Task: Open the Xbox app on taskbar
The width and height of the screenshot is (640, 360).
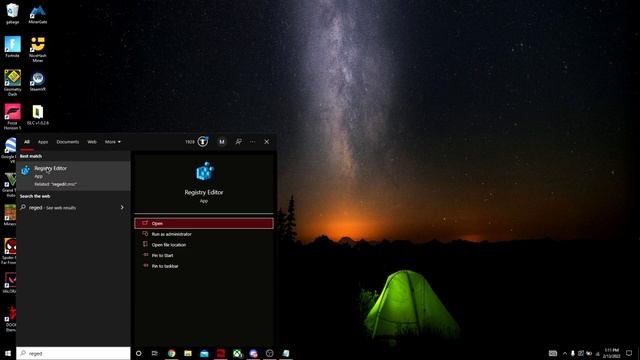Action: coord(237,353)
